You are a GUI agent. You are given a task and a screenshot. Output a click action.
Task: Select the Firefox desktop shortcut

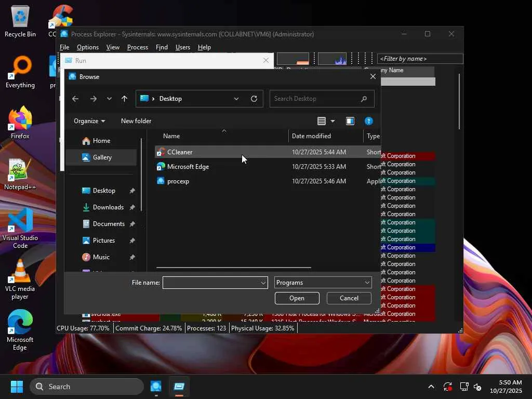coord(20,123)
